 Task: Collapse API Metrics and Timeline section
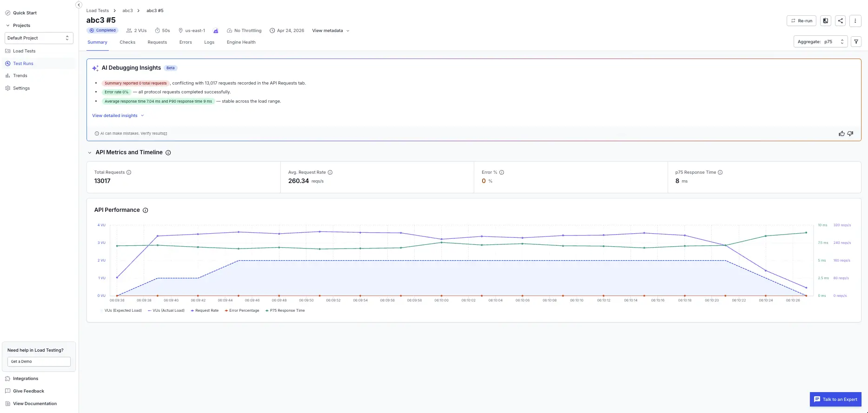[x=90, y=152]
